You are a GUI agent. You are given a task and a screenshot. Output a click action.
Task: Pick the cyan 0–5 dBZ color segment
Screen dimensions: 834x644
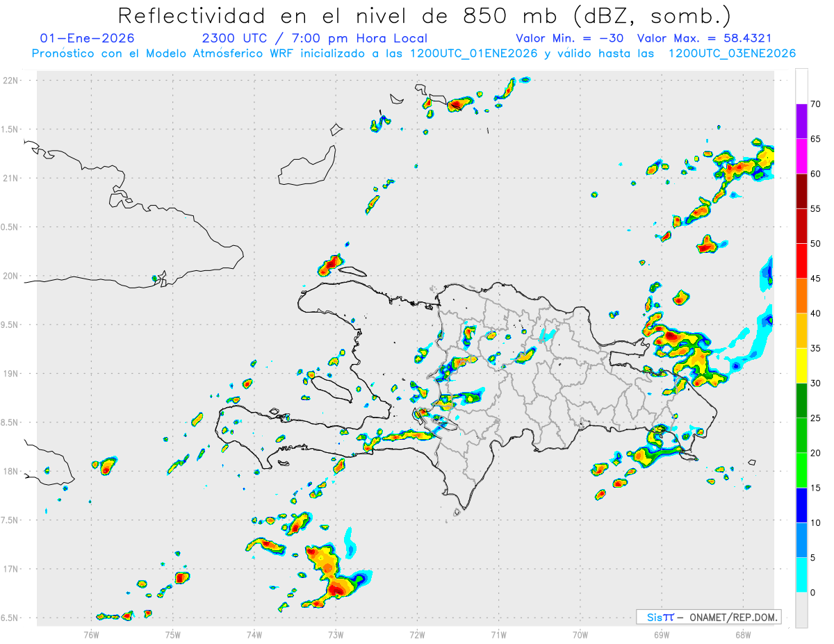click(801, 575)
